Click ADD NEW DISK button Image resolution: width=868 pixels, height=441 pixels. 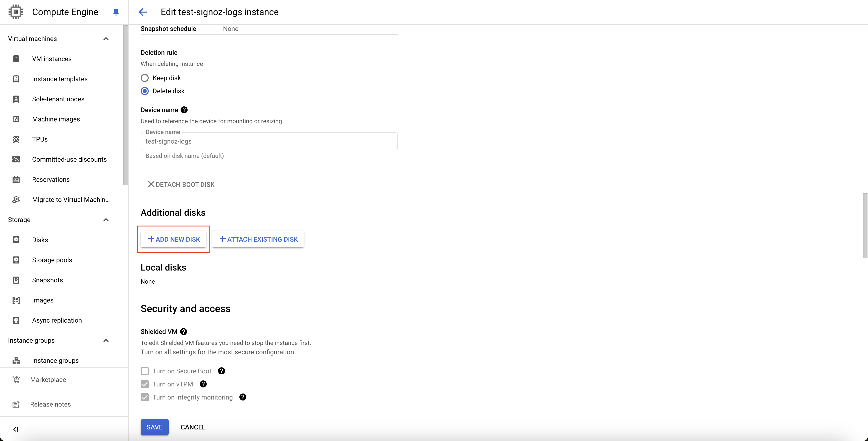(x=174, y=239)
